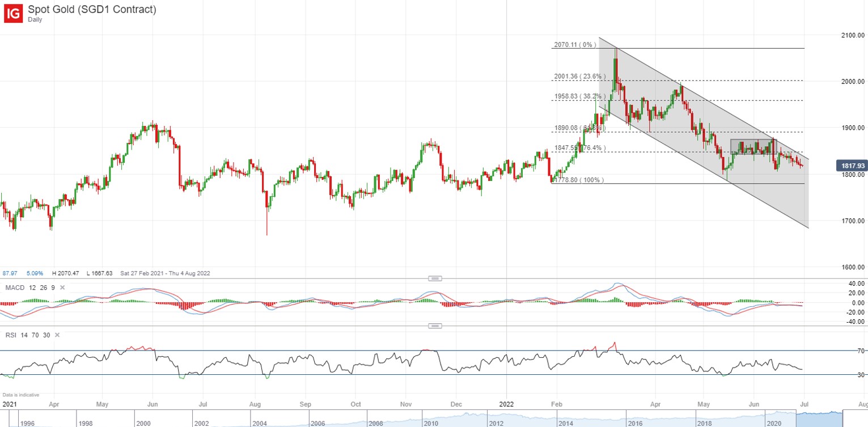868x427 pixels.
Task: Select the 1958.83 (38.2%) Fibonacci label
Action: point(580,97)
